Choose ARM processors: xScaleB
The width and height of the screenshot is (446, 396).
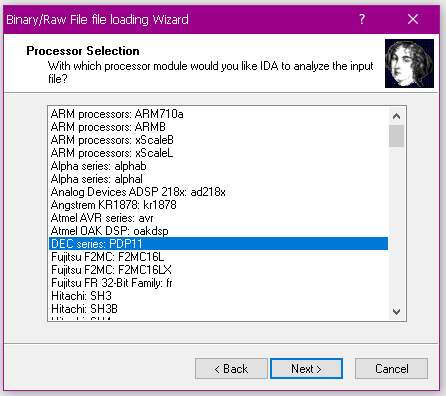[218, 140]
